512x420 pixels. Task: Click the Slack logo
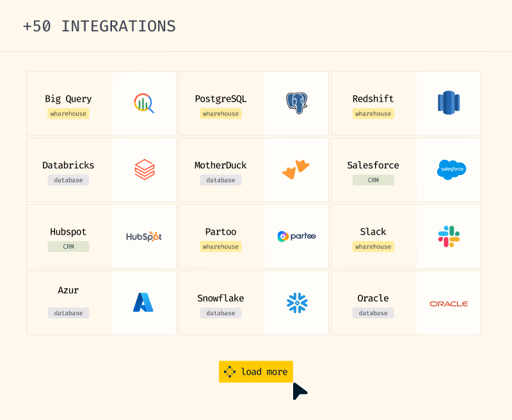pos(449,237)
